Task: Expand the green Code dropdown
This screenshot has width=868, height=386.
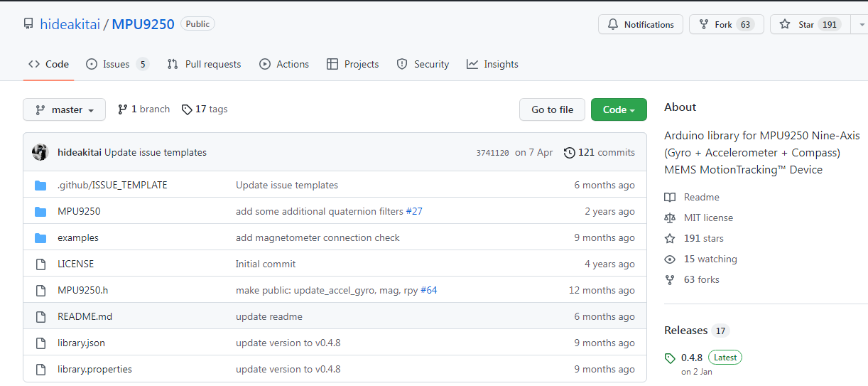Action: point(618,110)
